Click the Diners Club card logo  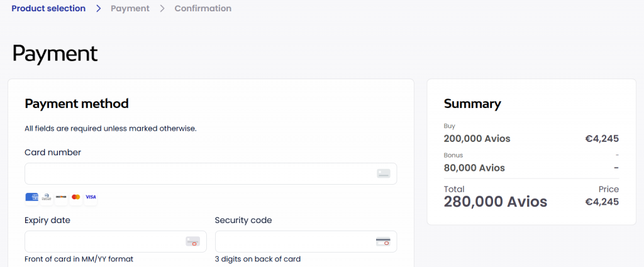(47, 197)
